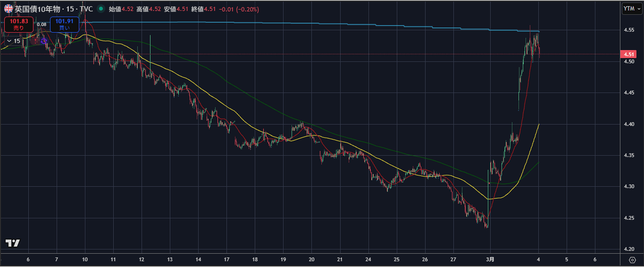Click the 101.83 sell (売り) button
Screen dimensions: 644x267
click(x=19, y=25)
